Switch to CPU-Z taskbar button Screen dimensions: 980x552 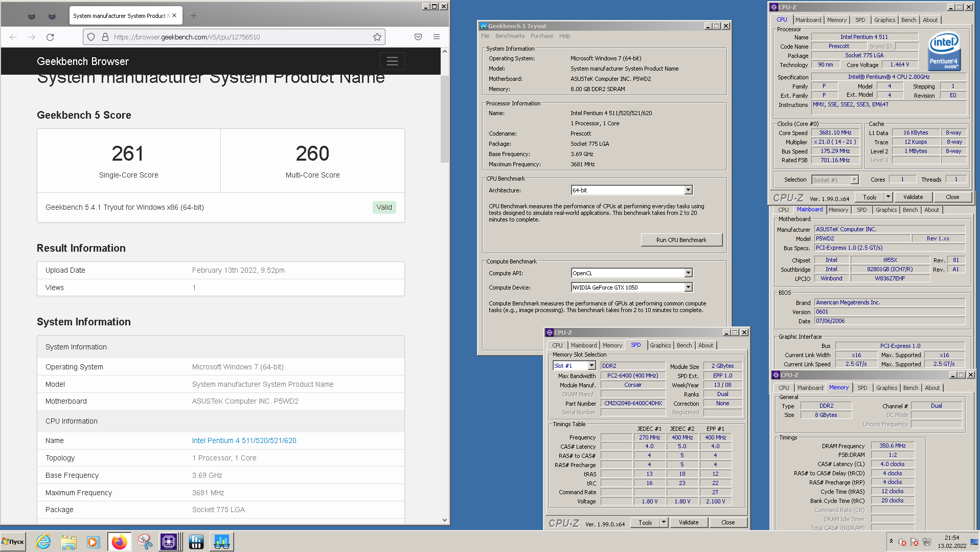[x=169, y=542]
